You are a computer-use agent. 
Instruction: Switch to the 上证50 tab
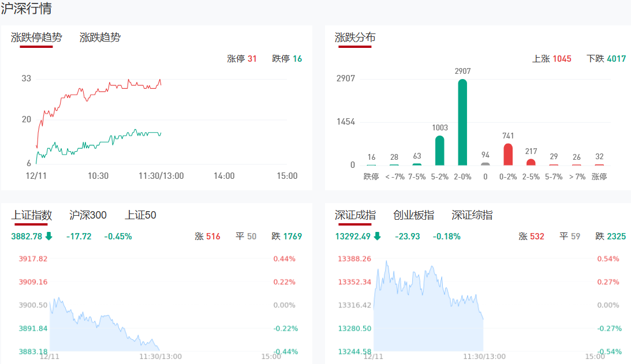point(140,215)
